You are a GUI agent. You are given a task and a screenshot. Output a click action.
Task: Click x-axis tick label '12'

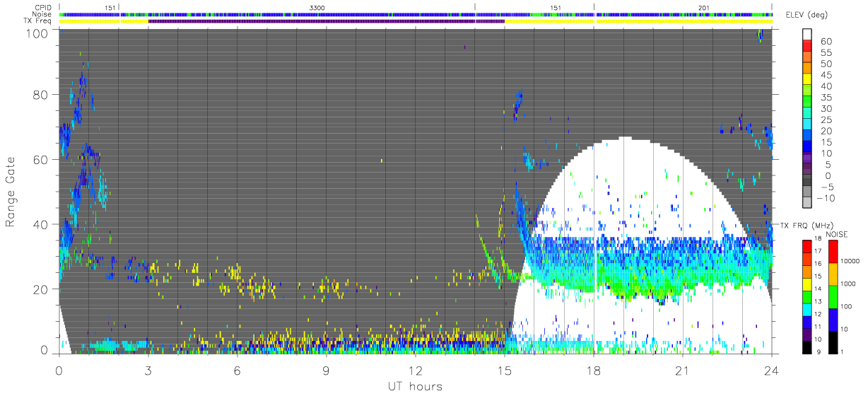tap(416, 370)
